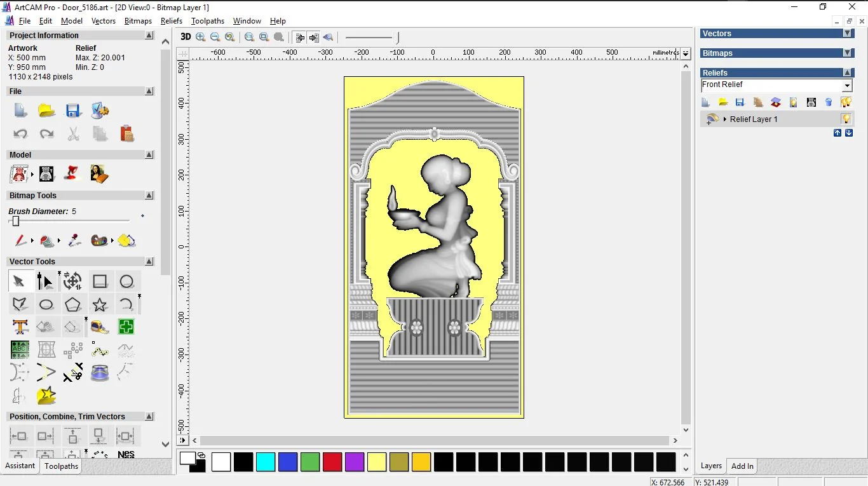Viewport: 868px width, 486px height.
Task: Select the Create Polygon vector tool
Action: [73, 304]
